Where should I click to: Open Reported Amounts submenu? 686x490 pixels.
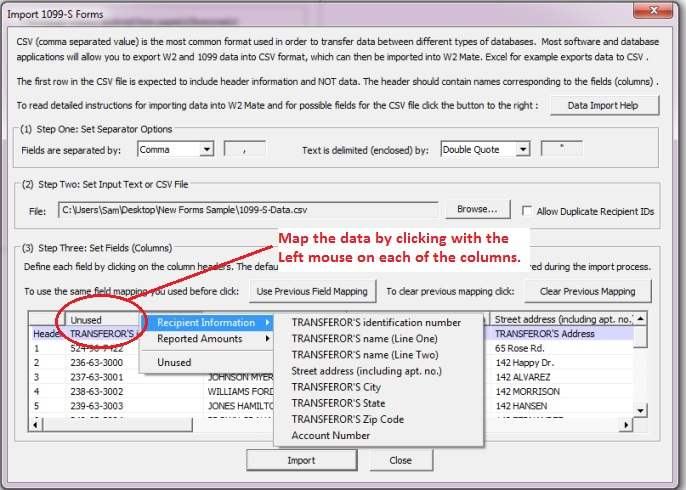(x=208, y=339)
